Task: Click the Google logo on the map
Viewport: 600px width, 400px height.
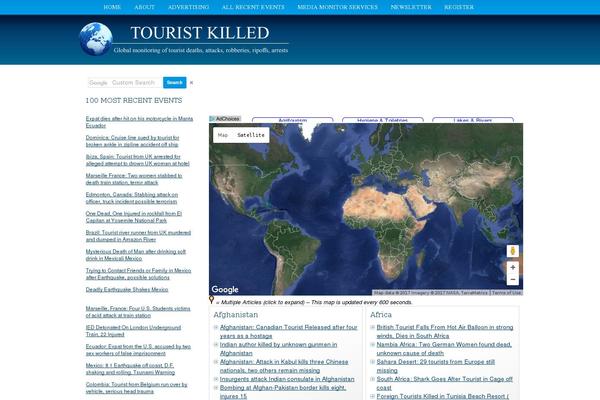Action: coord(225,290)
